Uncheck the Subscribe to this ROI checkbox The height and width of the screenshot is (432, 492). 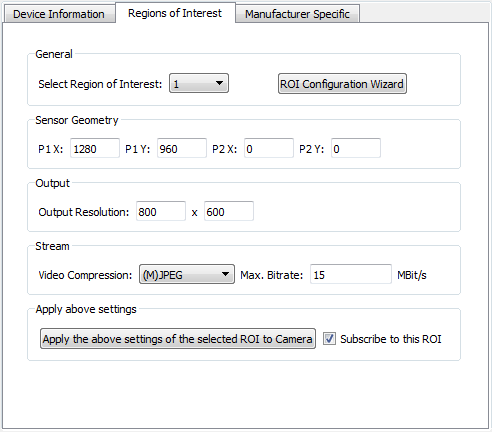pyautogui.click(x=329, y=339)
